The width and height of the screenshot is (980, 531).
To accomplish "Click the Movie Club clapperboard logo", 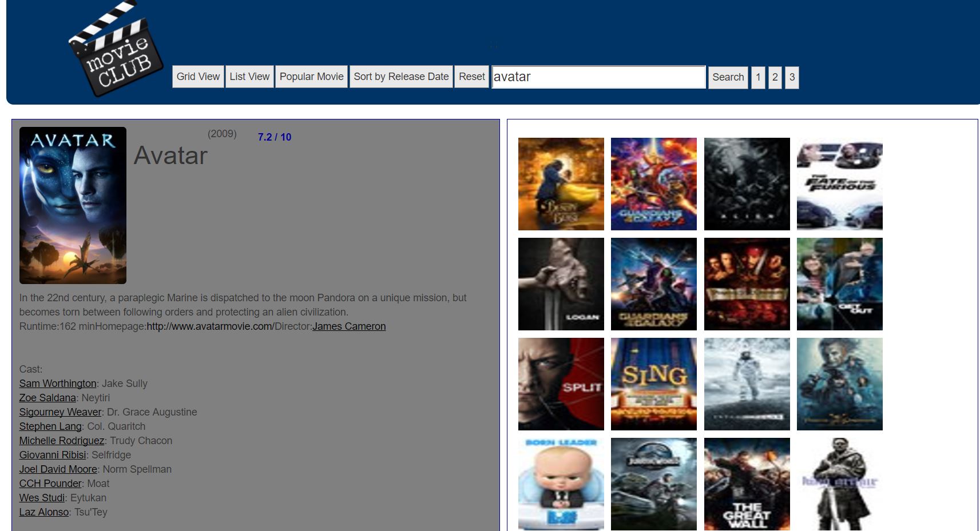I will (x=116, y=49).
